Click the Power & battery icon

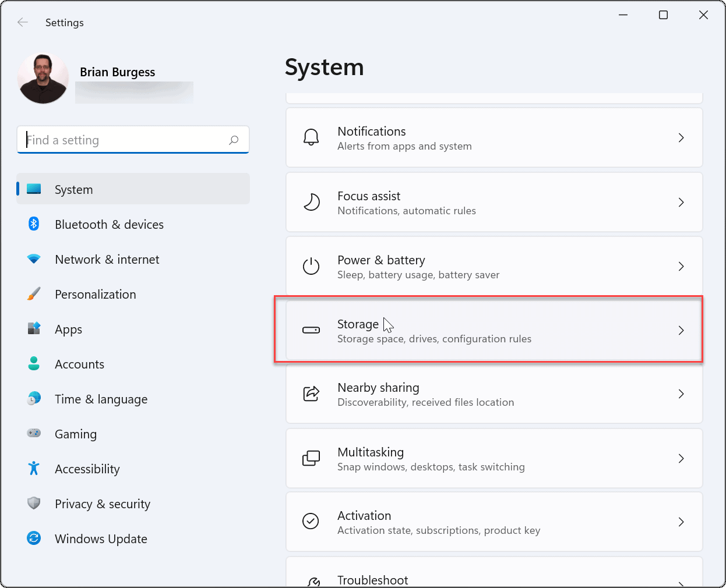click(311, 266)
